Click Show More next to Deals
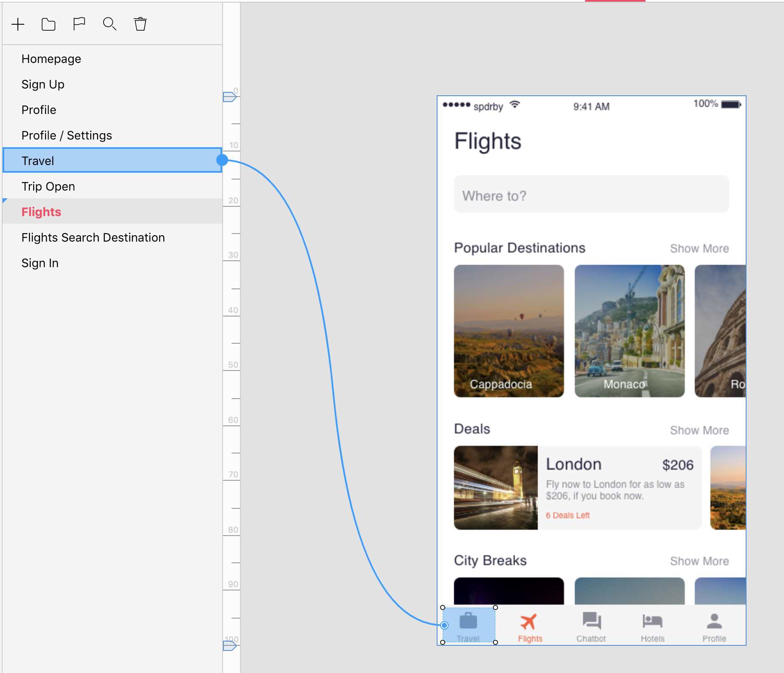 click(x=699, y=431)
